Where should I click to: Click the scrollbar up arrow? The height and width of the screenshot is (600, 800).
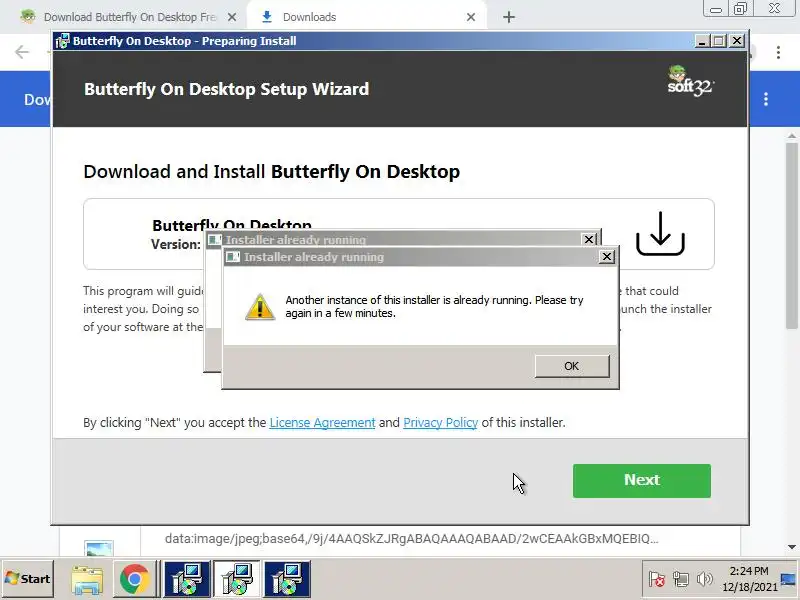coord(792,136)
